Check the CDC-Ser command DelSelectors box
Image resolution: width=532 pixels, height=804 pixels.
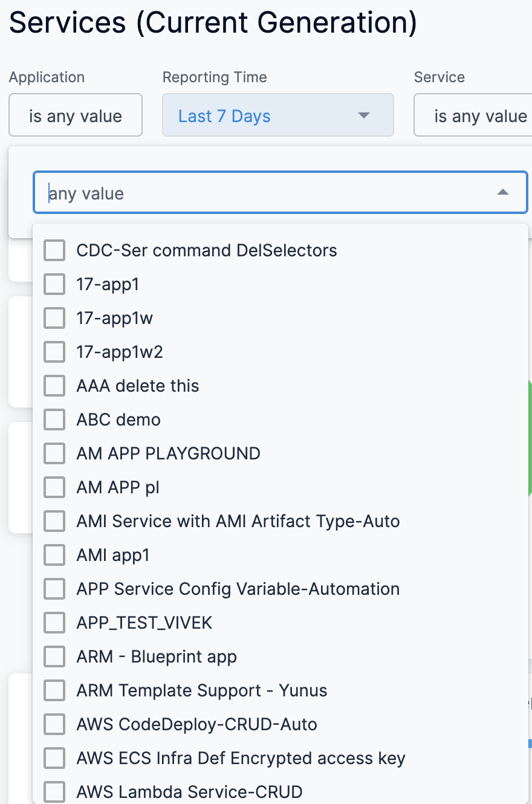pyautogui.click(x=54, y=250)
